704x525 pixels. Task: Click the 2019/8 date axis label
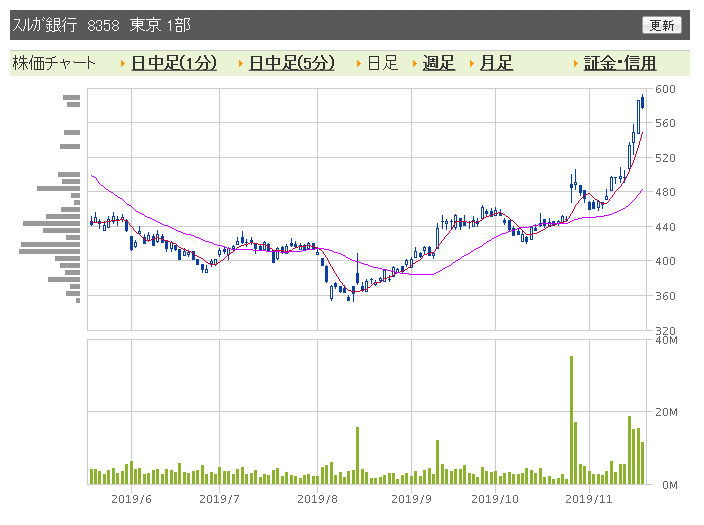click(317, 499)
